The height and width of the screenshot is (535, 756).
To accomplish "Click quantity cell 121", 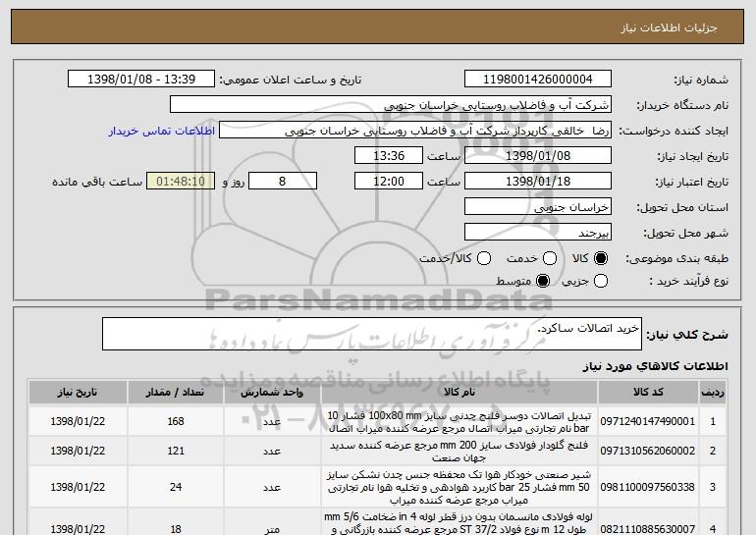I will tap(176, 452).
